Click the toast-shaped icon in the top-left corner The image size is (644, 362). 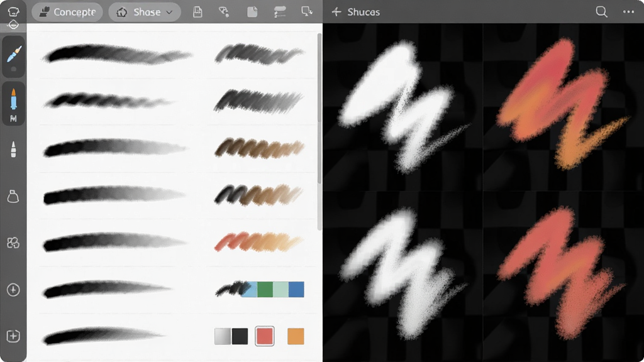tap(13, 11)
